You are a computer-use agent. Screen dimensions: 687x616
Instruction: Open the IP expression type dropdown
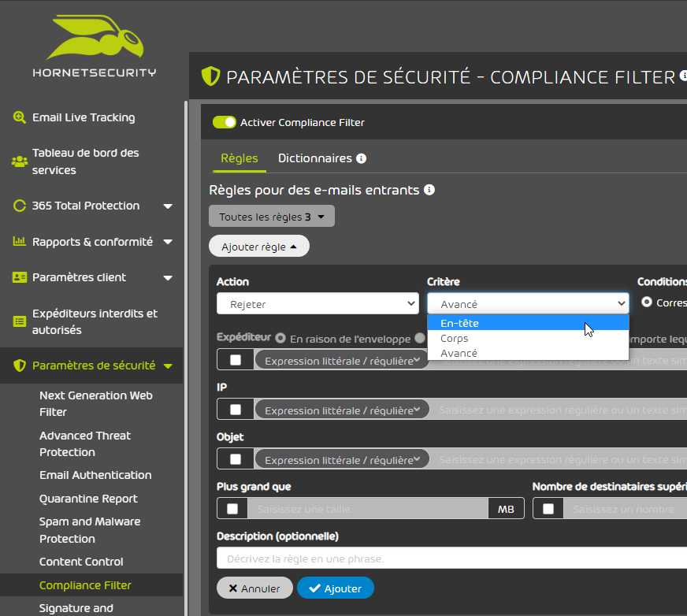coord(342,410)
